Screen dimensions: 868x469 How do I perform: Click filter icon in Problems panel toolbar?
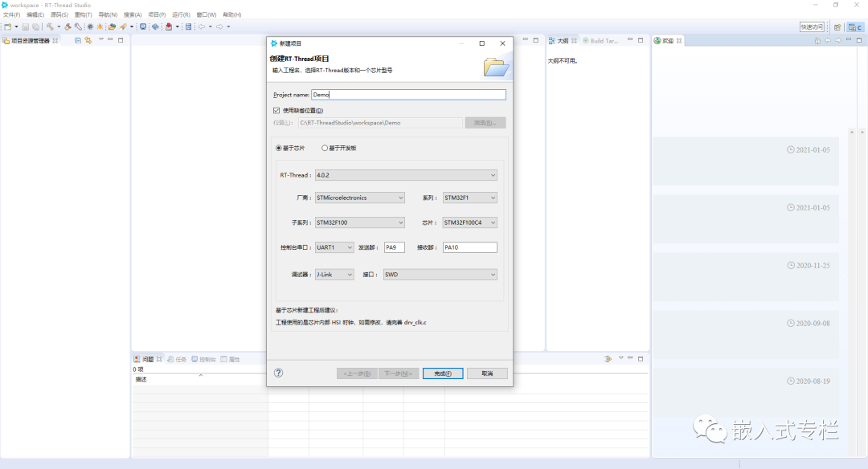(x=608, y=359)
